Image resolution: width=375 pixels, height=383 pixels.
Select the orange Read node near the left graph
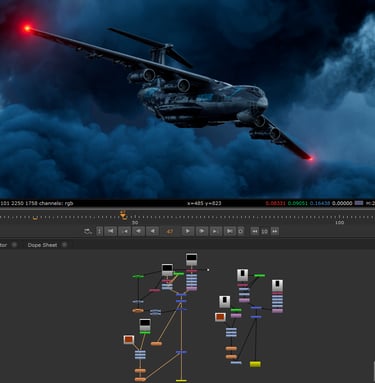click(x=129, y=339)
